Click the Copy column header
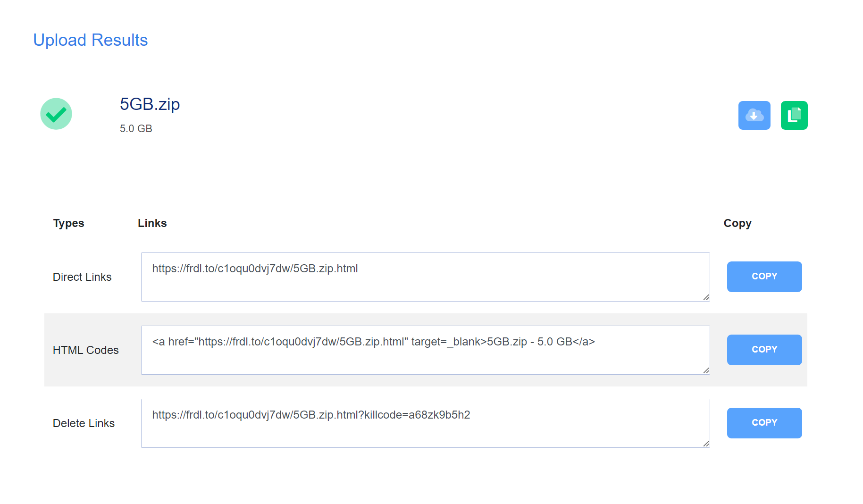This screenshot has height=504, width=863. (737, 223)
